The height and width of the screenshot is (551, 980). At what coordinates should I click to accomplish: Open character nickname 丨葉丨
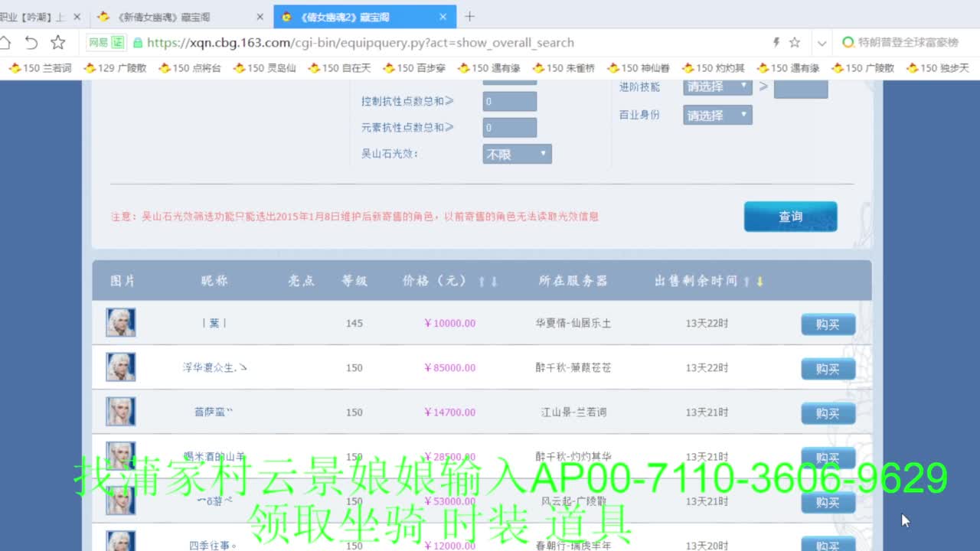point(214,323)
